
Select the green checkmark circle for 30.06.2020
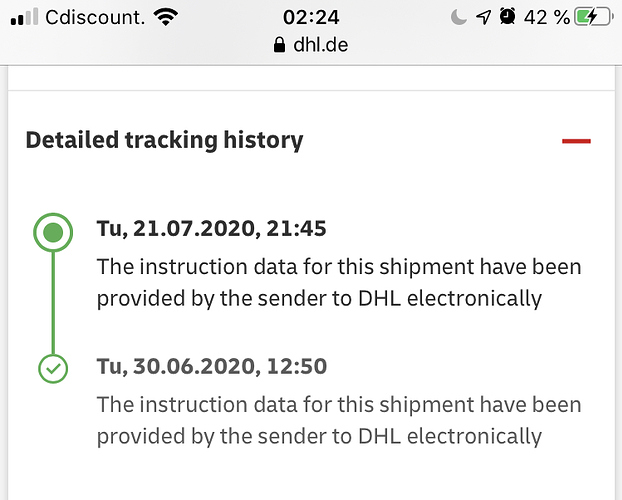click(53, 368)
